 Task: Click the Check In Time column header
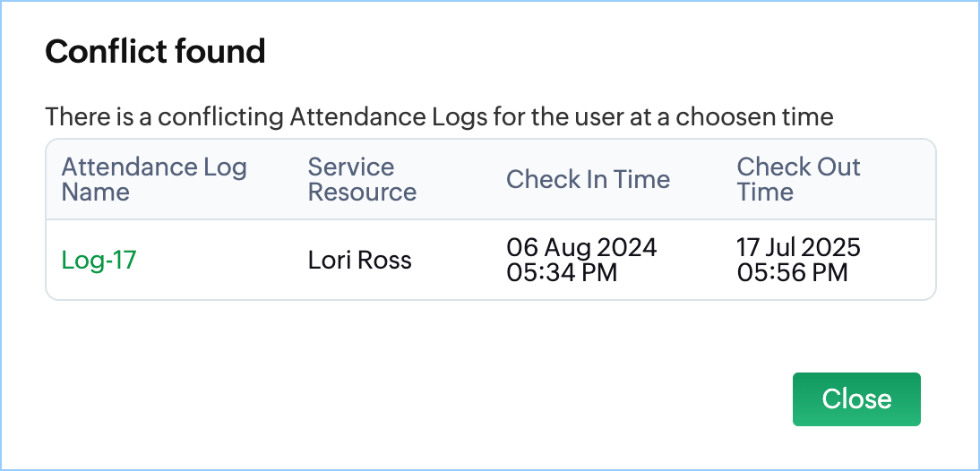point(588,179)
